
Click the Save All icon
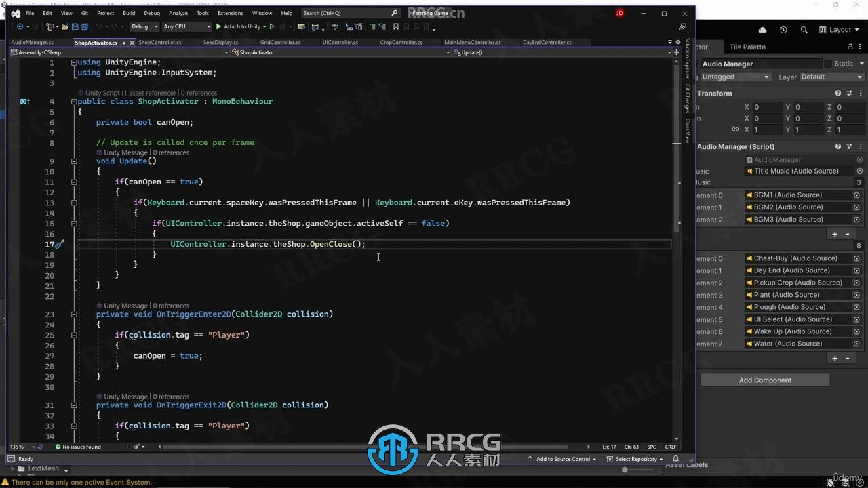coord(84,26)
